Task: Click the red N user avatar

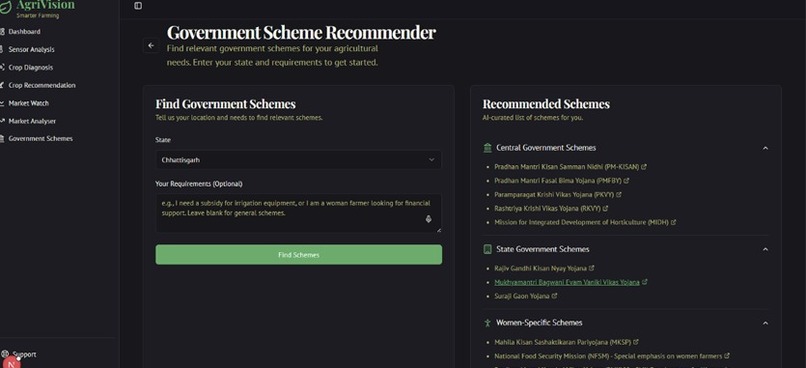Action: pyautogui.click(x=11, y=362)
